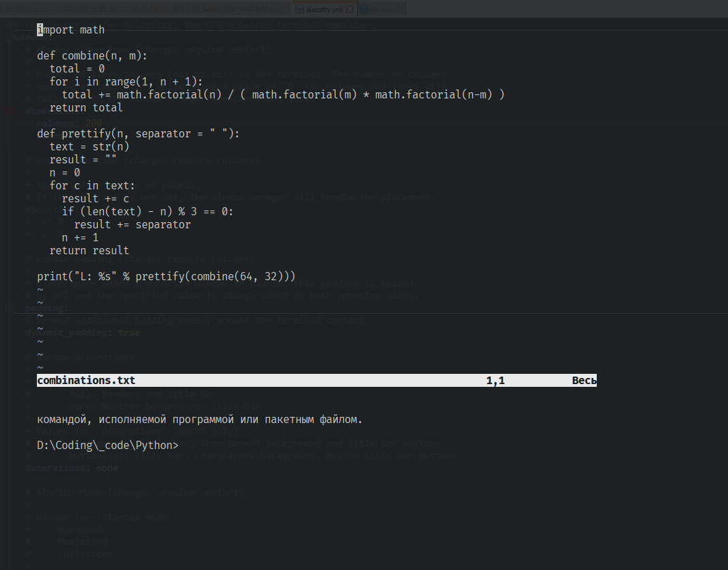The image size is (728, 570).
Task: Click the 'if (len(text) - n) % 3' line
Action: (x=148, y=212)
